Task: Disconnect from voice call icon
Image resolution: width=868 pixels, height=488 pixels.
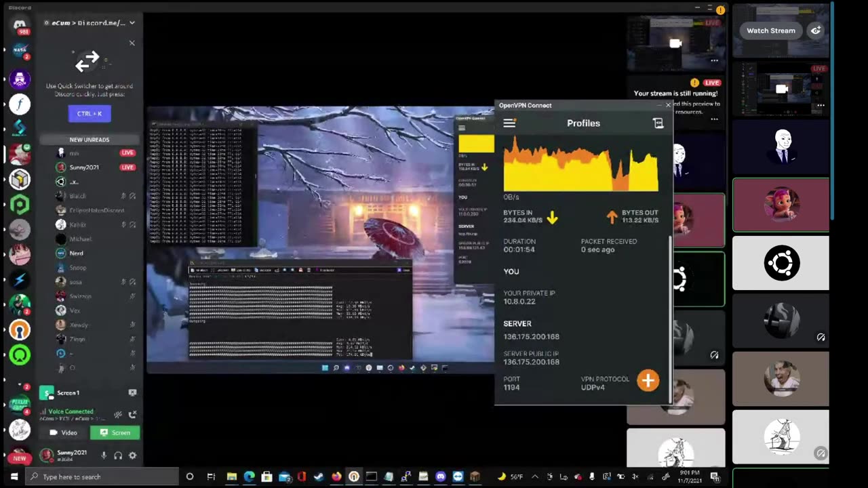Action: click(x=132, y=414)
